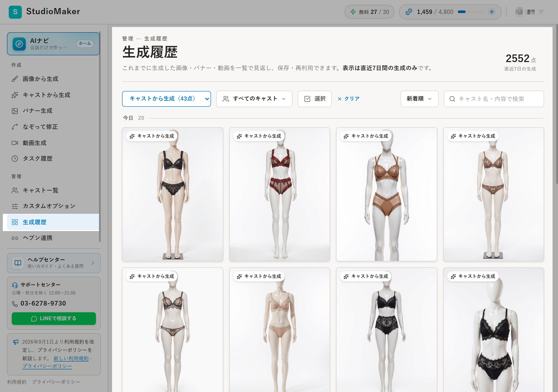Click the video camera icon for 動画生成
Image resolution: width=558 pixels, height=392 pixels.
point(15,143)
